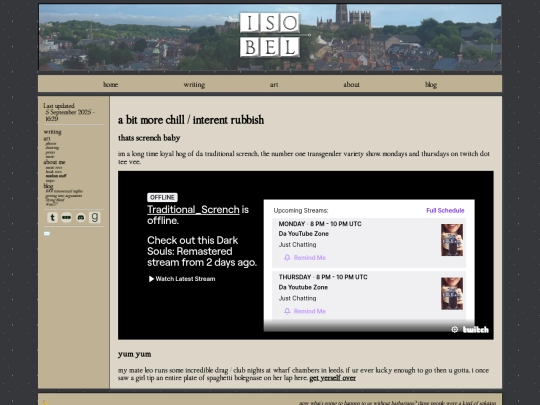540x405 pixels.
Task: Click 'Just Chatting' under Monday stream
Action: 298,245
